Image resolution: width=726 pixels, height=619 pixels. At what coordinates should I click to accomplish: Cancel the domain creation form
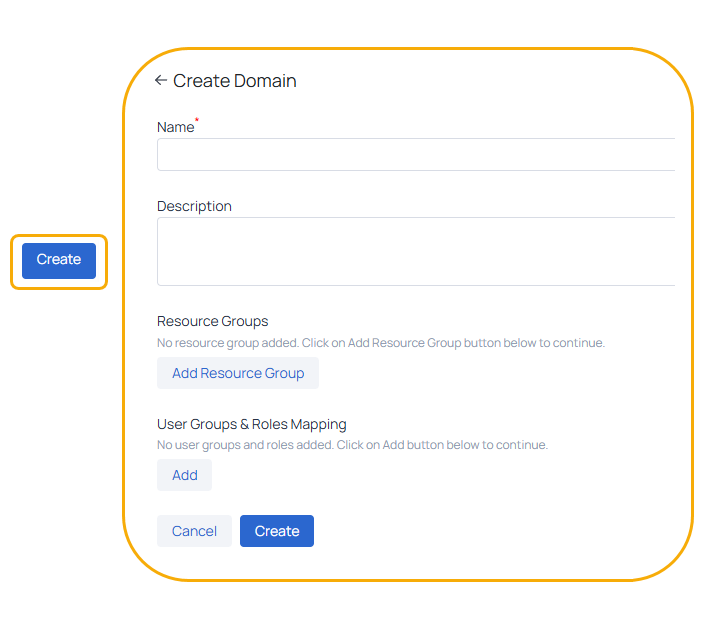click(x=194, y=531)
